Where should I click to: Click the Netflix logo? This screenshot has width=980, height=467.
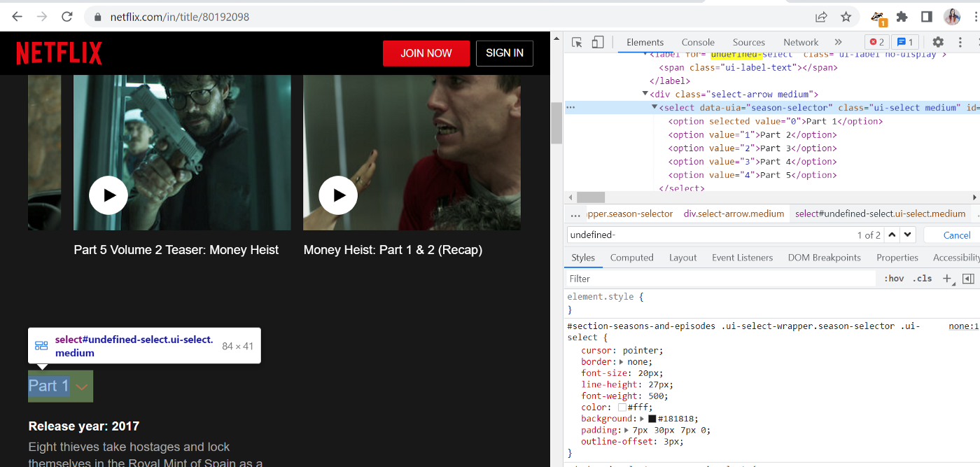tap(59, 53)
